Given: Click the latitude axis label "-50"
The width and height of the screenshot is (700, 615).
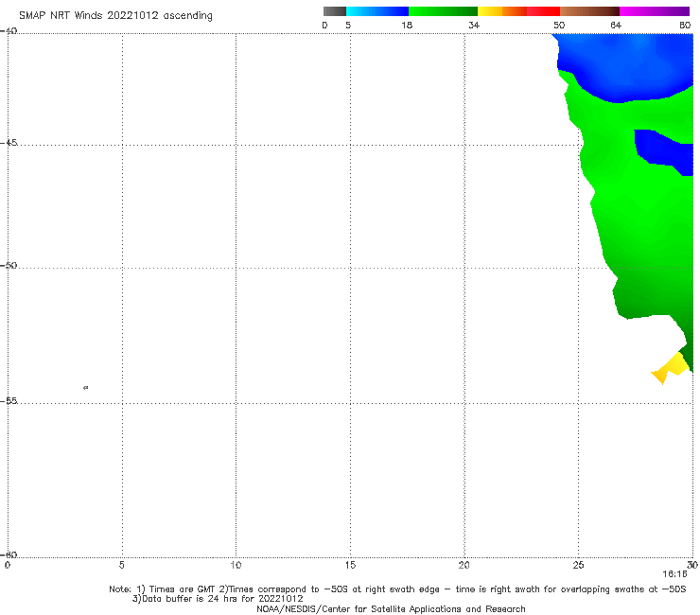Looking at the screenshot, I should (x=9, y=265).
